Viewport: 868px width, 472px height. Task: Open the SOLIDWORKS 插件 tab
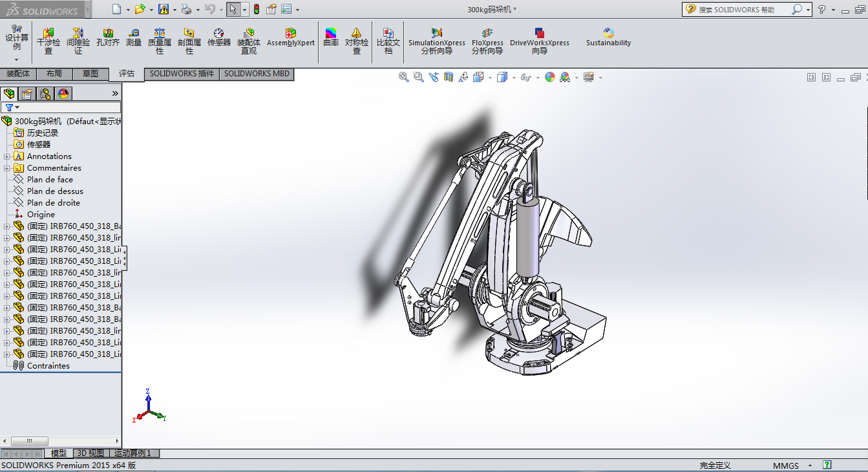182,74
